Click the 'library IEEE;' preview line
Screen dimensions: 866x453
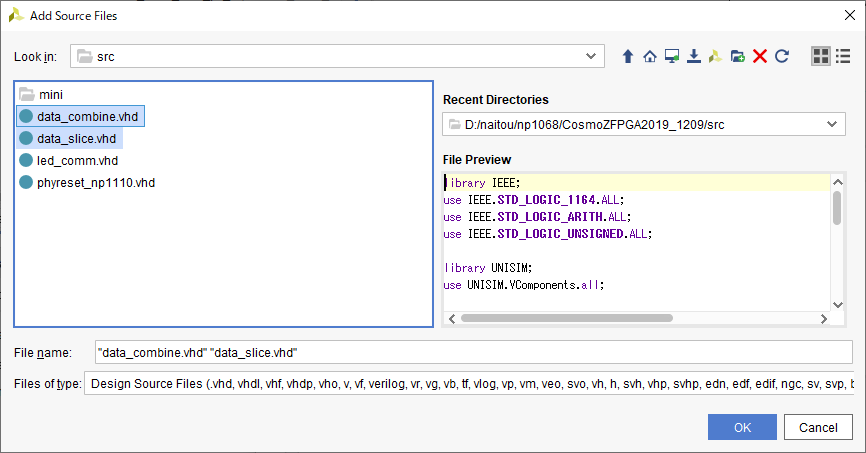[x=483, y=183]
